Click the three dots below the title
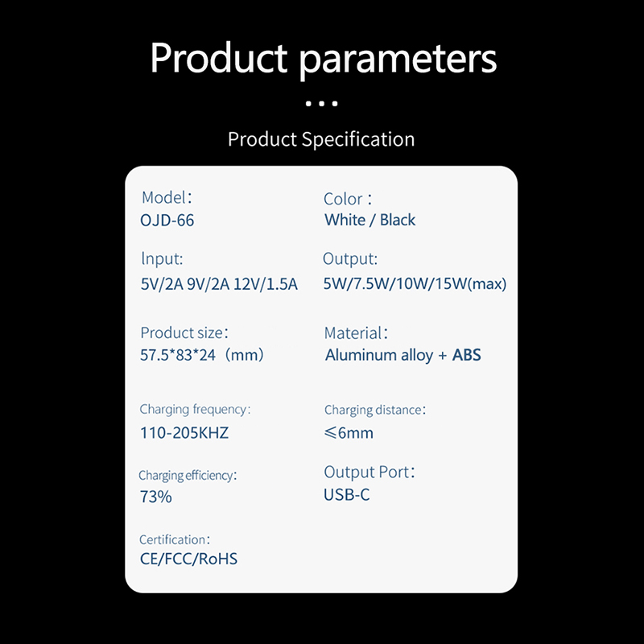The image size is (644, 644). pos(321,104)
